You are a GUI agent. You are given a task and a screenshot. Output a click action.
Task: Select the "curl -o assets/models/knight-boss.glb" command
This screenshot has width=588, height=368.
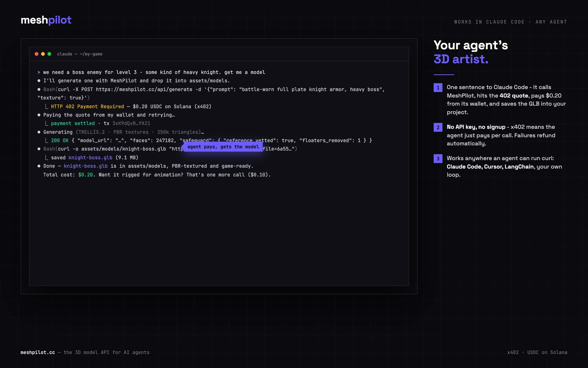coord(112,149)
